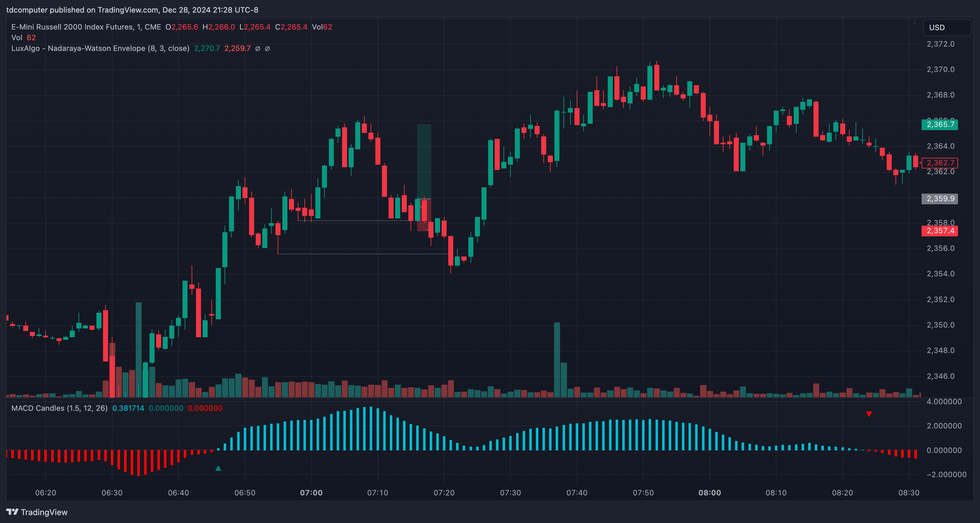The height and width of the screenshot is (523, 980).
Task: Click the red down-arrow MACD signal marker
Action: [869, 414]
